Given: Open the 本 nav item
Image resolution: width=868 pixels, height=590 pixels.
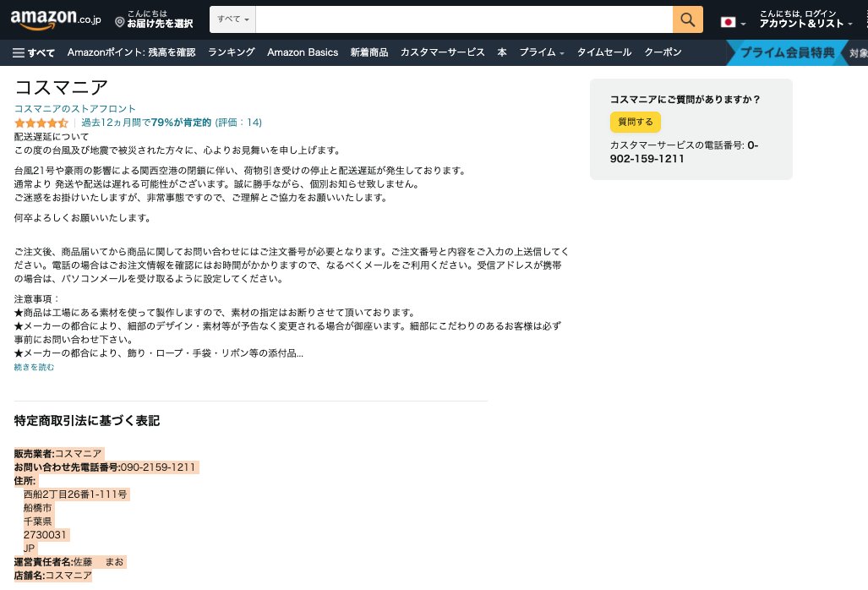Looking at the screenshot, I should click(502, 52).
